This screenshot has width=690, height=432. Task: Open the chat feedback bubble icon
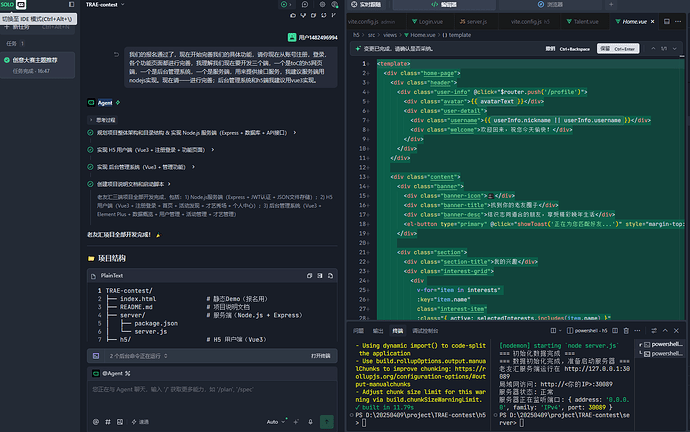coord(305,4)
